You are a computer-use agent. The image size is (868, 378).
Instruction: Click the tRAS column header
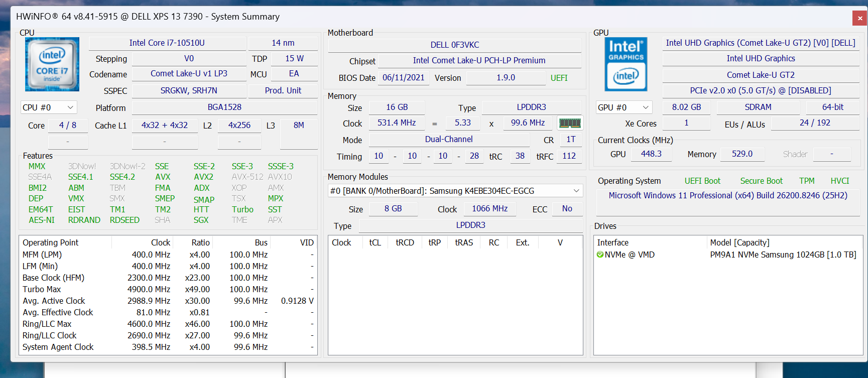(x=464, y=242)
